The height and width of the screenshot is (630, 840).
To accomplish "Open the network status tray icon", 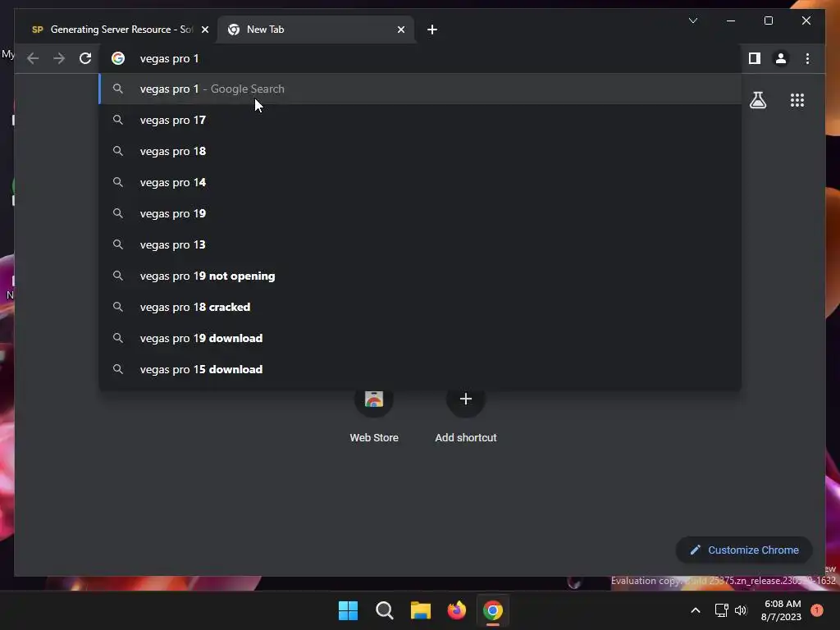I will click(721, 610).
